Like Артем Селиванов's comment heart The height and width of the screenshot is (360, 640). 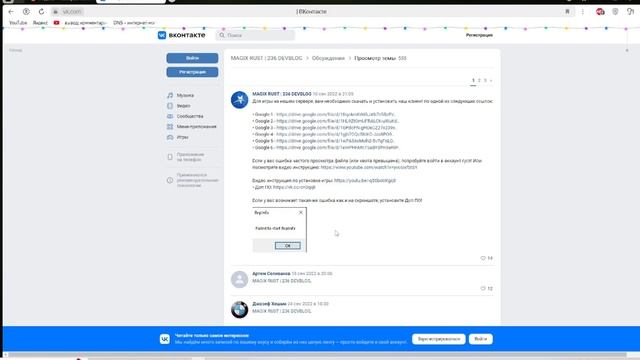tap(483, 289)
